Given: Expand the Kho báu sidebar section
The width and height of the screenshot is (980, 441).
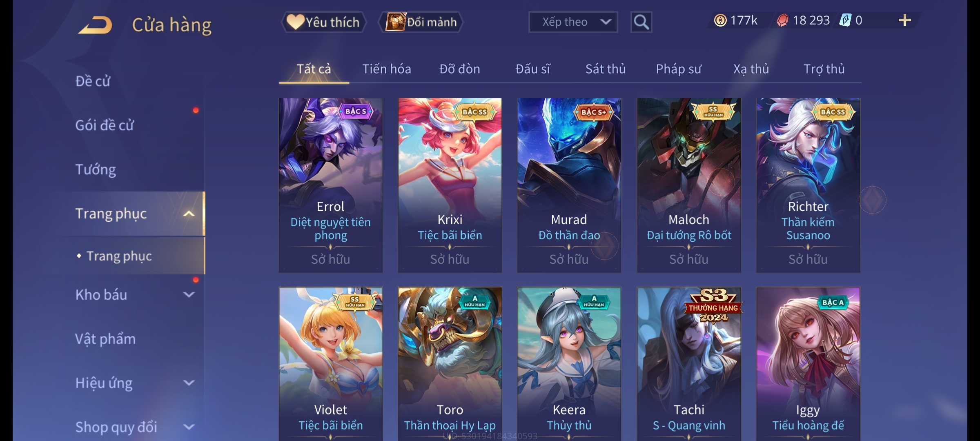Looking at the screenshot, I should (x=189, y=295).
